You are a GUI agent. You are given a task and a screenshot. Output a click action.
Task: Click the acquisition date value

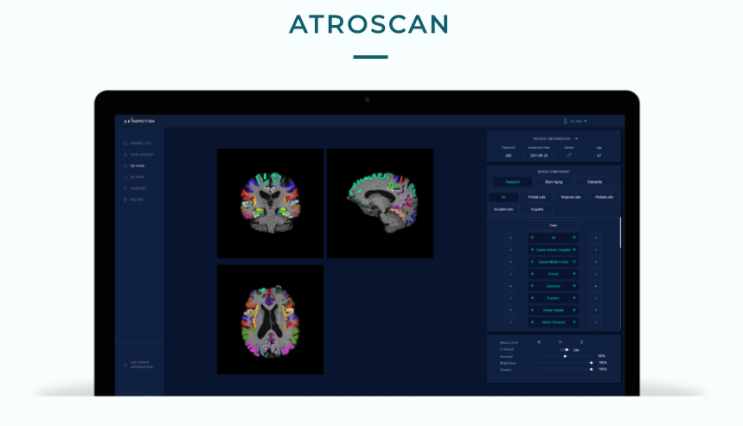(x=539, y=155)
